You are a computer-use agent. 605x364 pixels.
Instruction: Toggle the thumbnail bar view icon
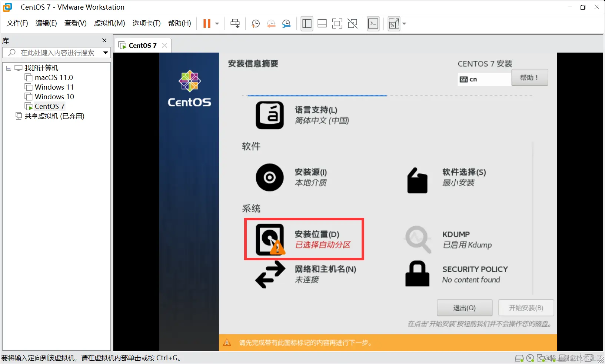322,24
